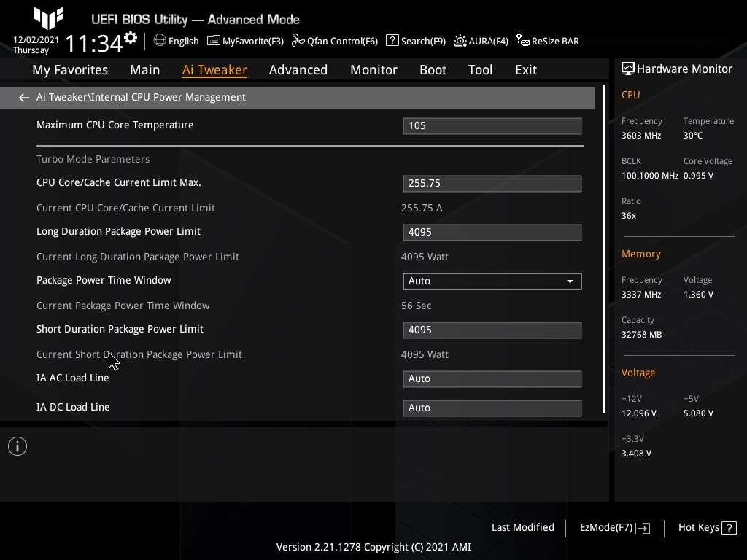Edit Maximum CPU Core Temperature field

click(x=492, y=125)
